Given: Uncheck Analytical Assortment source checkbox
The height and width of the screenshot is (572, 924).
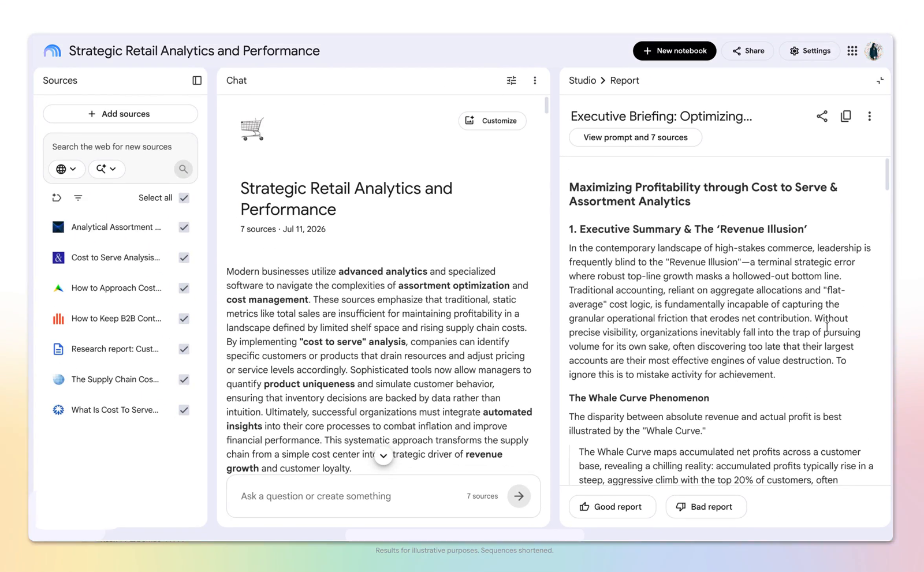Looking at the screenshot, I should pos(184,227).
